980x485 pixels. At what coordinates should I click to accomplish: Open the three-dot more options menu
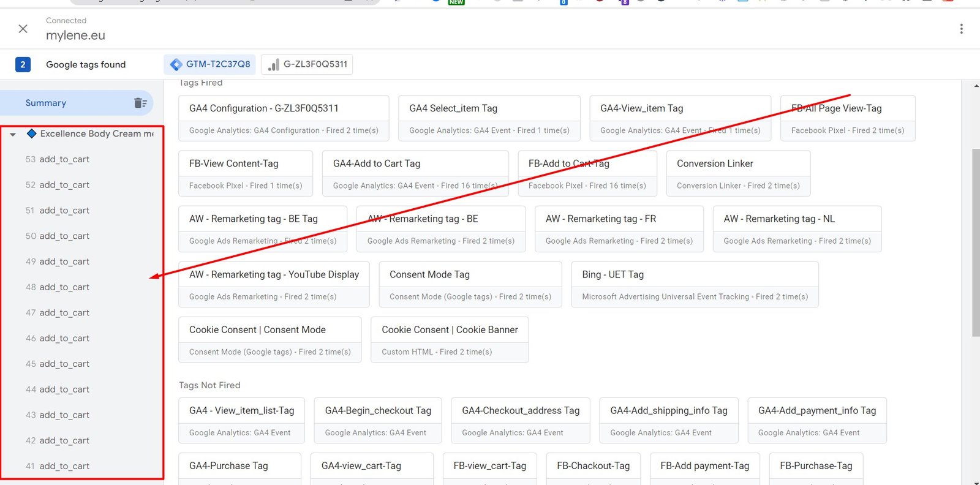tap(961, 29)
